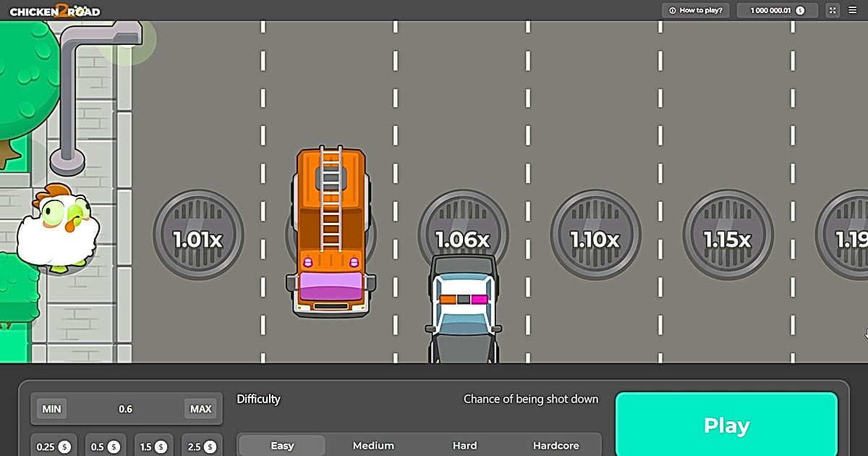
Task: Select Easy difficulty
Action: (282, 446)
